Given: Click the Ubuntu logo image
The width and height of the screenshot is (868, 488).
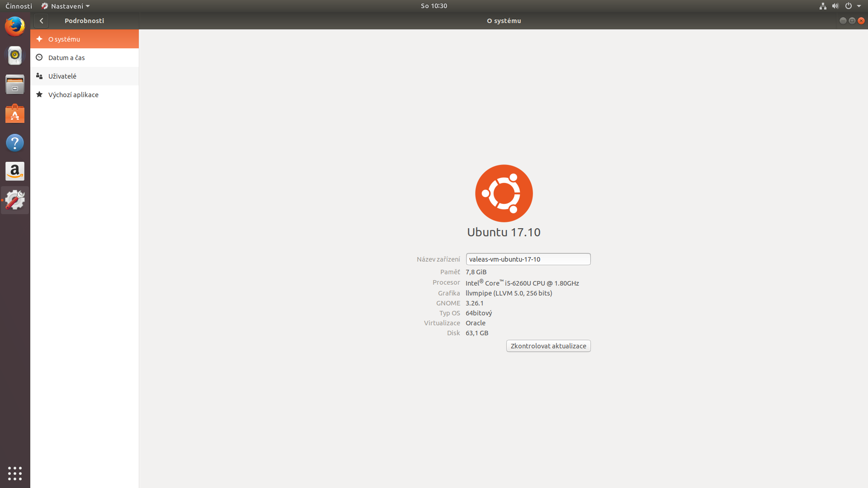Looking at the screenshot, I should [504, 193].
